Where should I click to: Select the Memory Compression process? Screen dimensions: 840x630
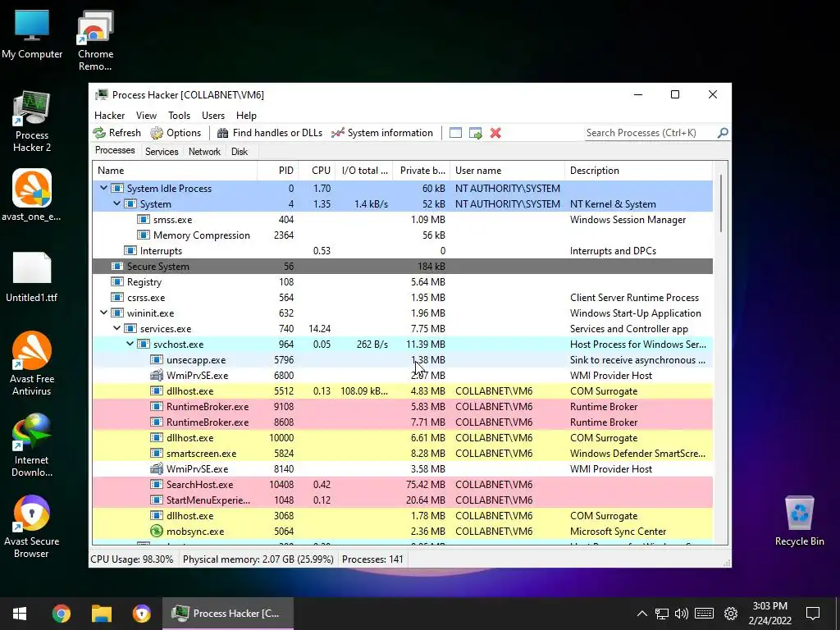coord(403,235)
